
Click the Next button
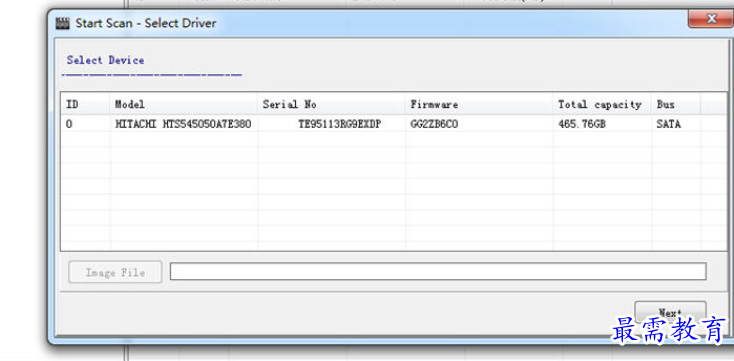670,312
